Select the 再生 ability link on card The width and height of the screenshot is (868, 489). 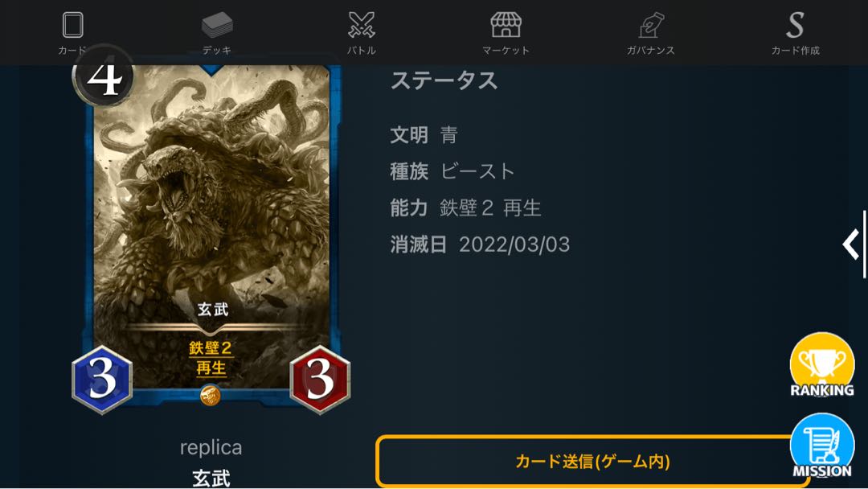[x=211, y=368]
